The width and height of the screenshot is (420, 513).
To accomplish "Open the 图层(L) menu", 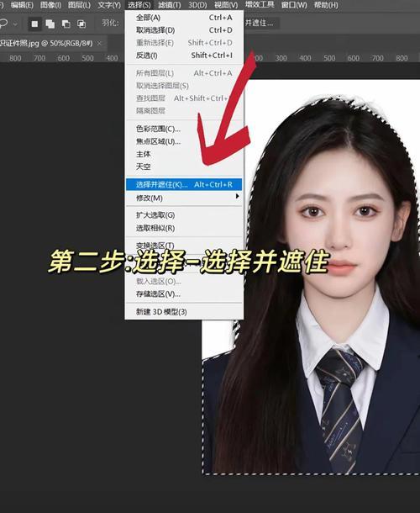I will (79, 5).
